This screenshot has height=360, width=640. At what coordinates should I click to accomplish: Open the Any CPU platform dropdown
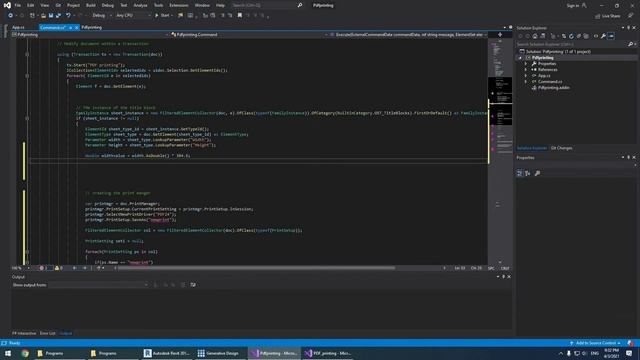coord(133,16)
